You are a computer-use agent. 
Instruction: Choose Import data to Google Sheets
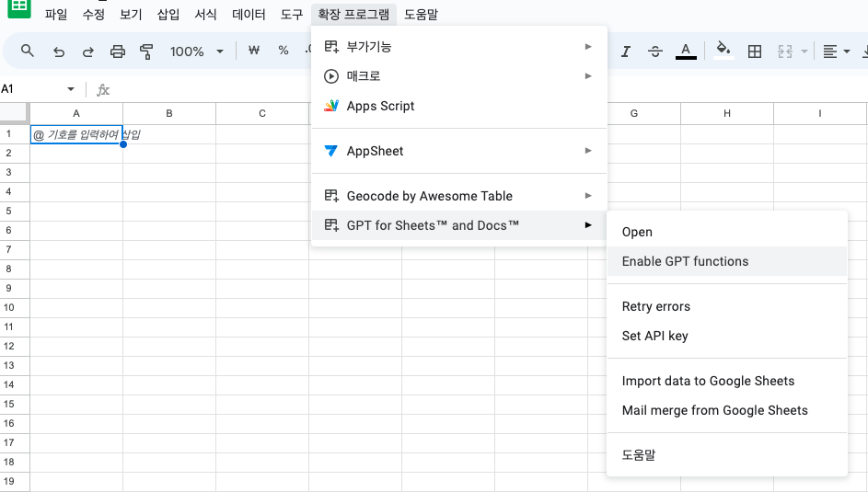727,381
